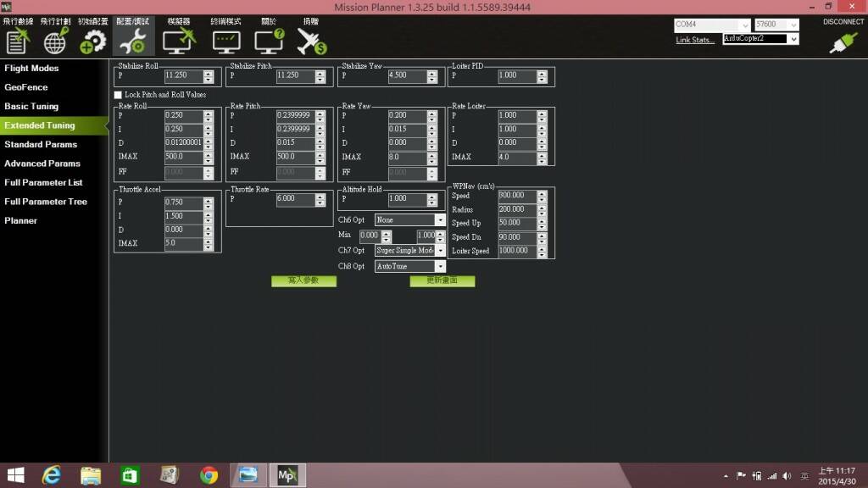Open the Action Center flag icon
The width and height of the screenshot is (868, 488).
tap(741, 476)
